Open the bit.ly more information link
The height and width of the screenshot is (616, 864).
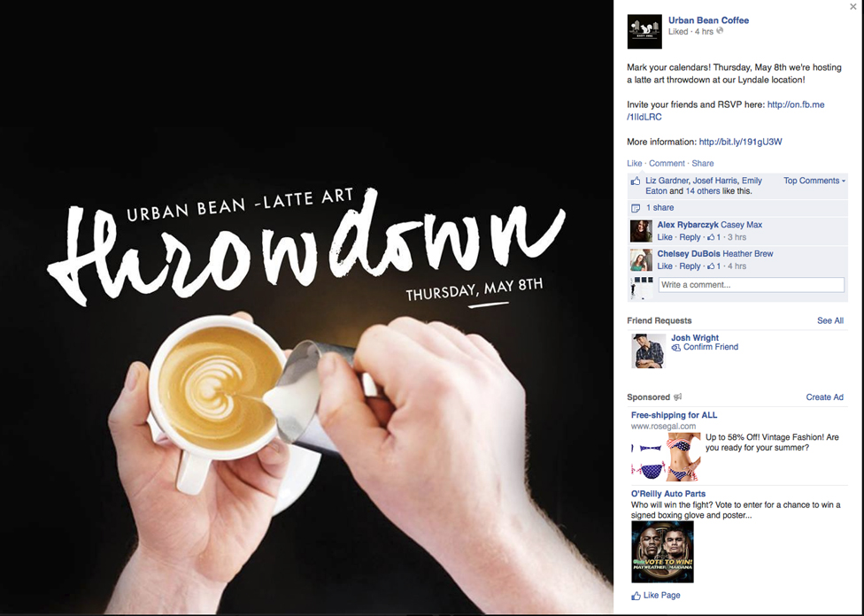pos(741,142)
